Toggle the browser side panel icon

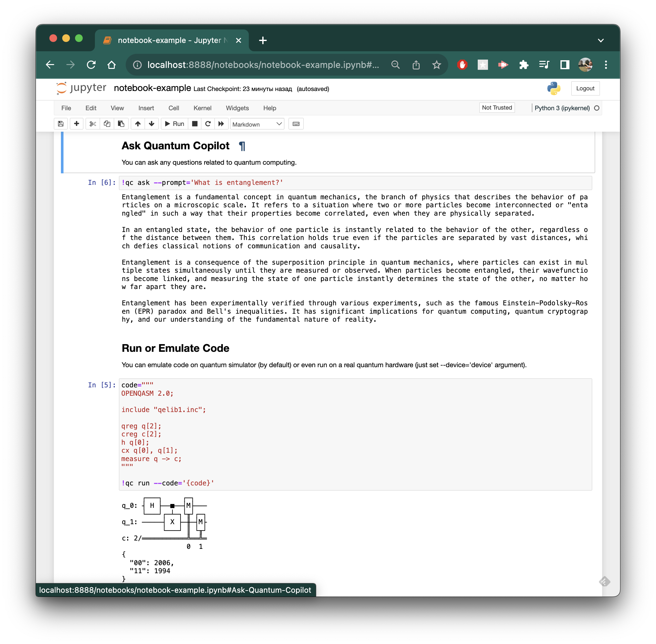pos(565,65)
